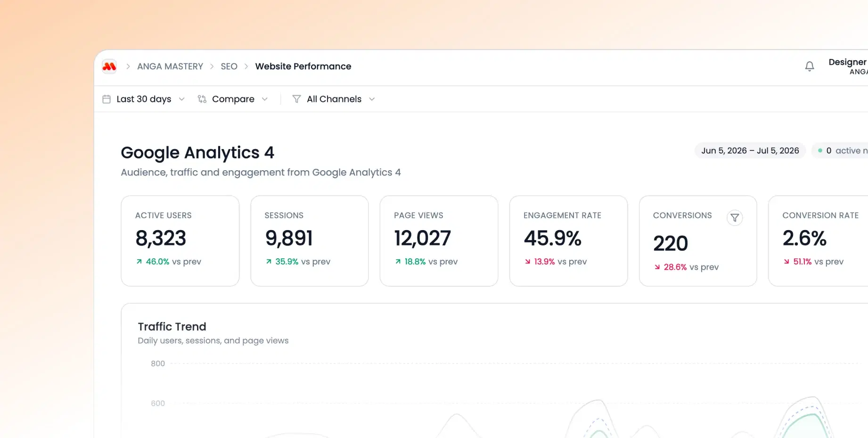Go to ANGA MASTERY breadcrumb

pyautogui.click(x=170, y=66)
